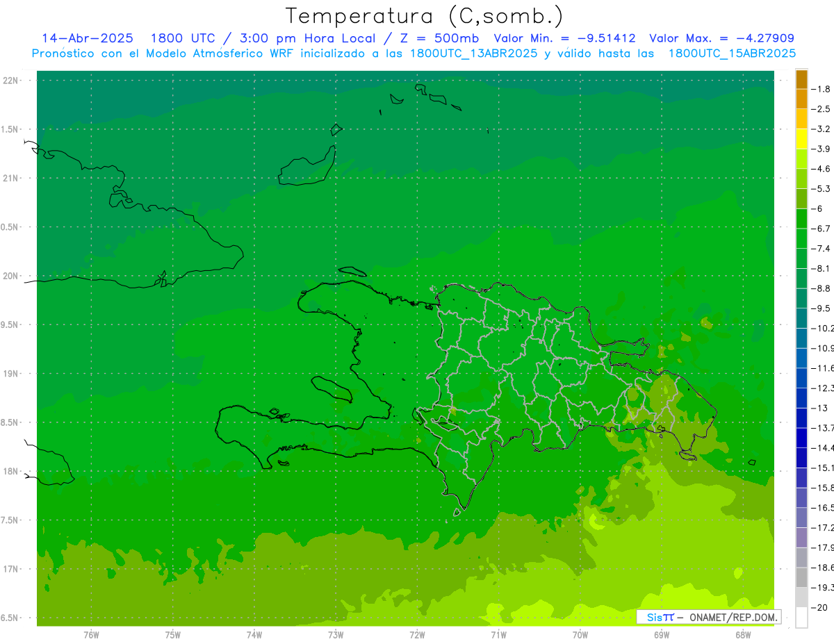This screenshot has width=834, height=644.
Task: Click the "74W" longitude label
Action: pos(254,635)
